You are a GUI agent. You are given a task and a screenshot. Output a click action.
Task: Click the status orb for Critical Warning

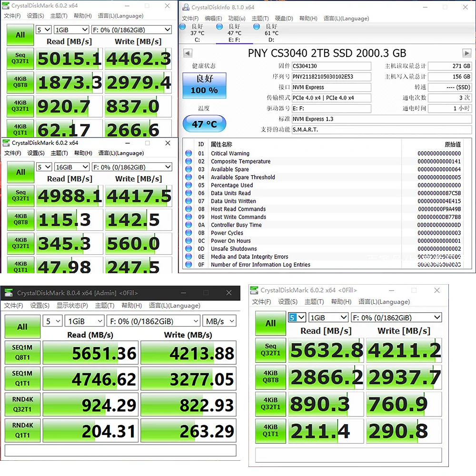pos(188,153)
